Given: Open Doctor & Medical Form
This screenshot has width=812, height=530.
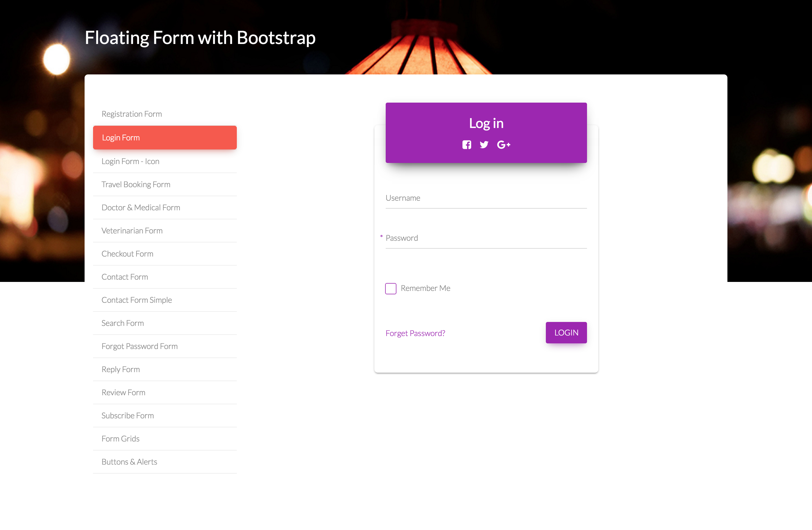Looking at the screenshot, I should pyautogui.click(x=165, y=208).
